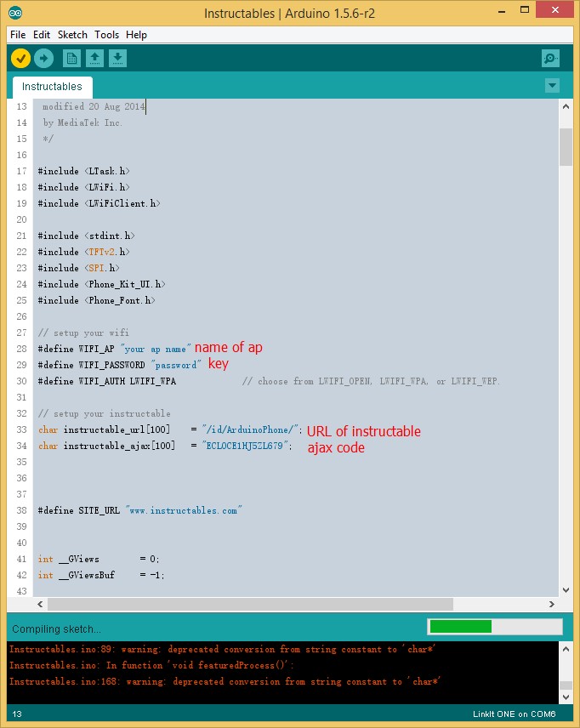Create a new sketch with New icon
This screenshot has height=728, width=580.
click(x=71, y=59)
